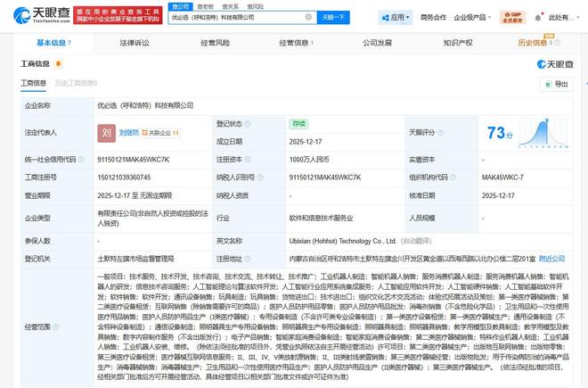Open legal representative 刘昶然 link
Image resolution: width=588 pixels, height=388 pixels.
tap(129, 133)
